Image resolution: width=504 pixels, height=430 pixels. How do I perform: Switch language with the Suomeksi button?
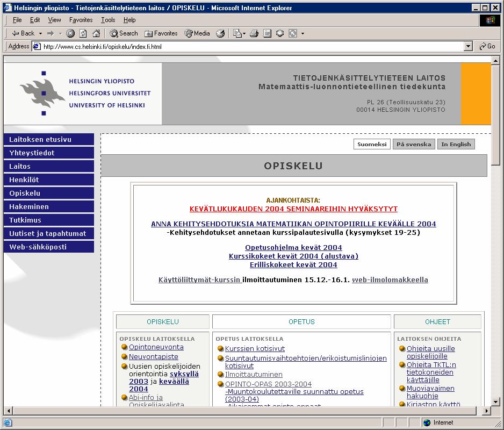[x=372, y=144]
